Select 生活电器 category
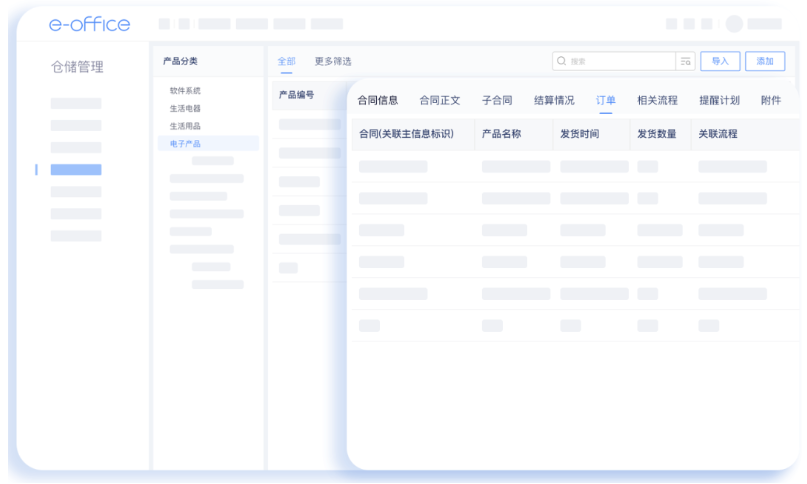807x484 pixels. (185, 108)
